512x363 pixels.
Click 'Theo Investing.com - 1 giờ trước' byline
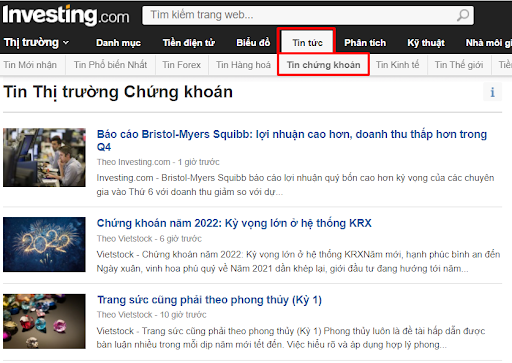(x=158, y=162)
